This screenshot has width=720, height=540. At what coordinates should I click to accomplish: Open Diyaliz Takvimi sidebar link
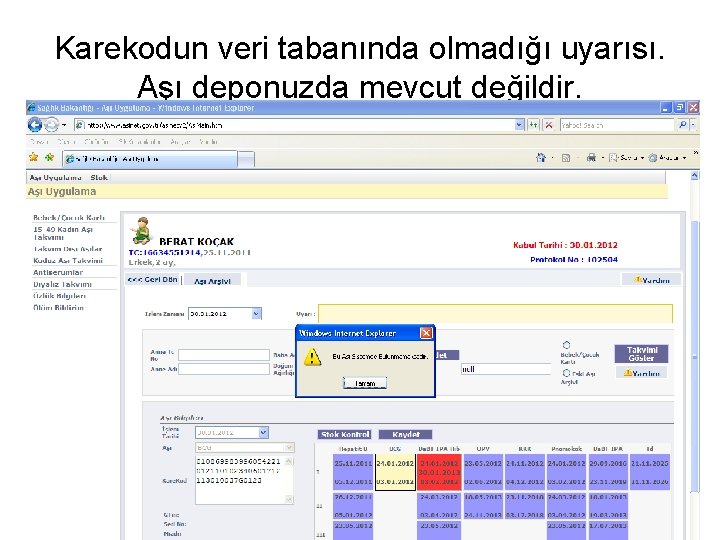62,284
